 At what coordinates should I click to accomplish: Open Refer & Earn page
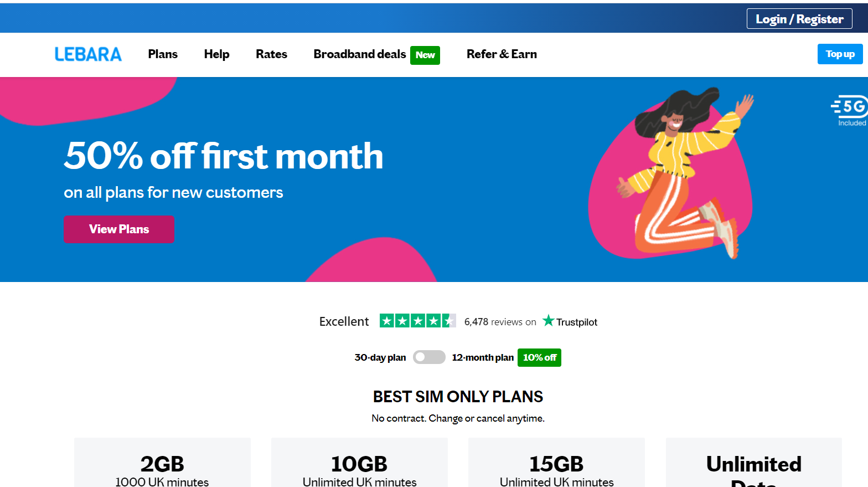pos(502,54)
